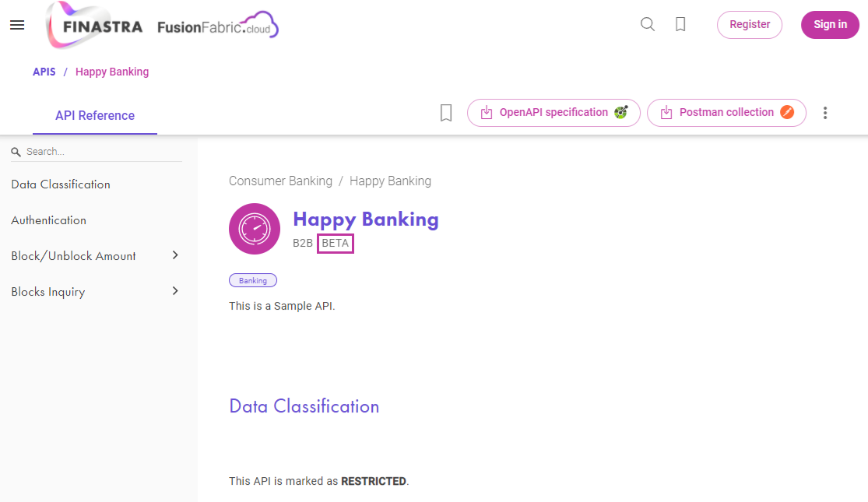Click the Register button
868x502 pixels.
pos(750,25)
